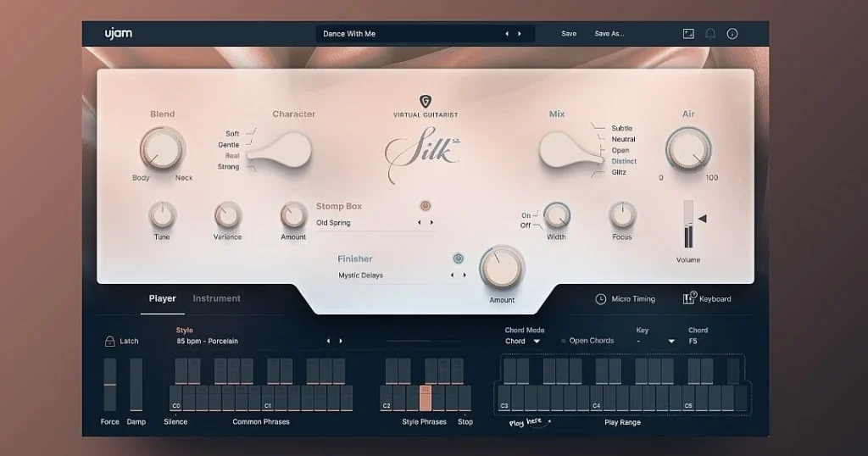Click the C4 key in Play Range
868x456 pixels.
coord(596,398)
